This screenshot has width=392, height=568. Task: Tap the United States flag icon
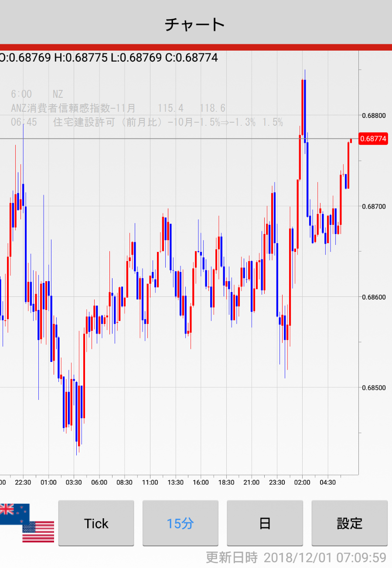38,532
